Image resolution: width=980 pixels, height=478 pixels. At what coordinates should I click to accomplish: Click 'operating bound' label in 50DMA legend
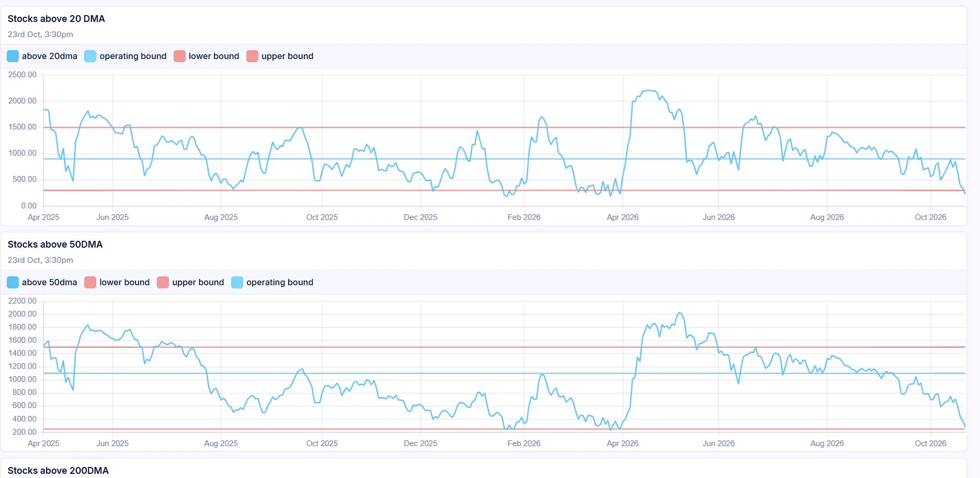pyautogui.click(x=280, y=282)
